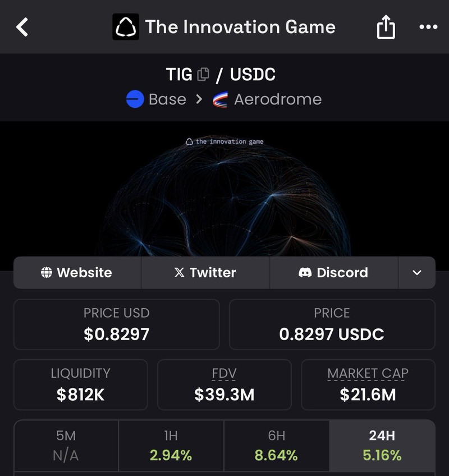Select the 5M timeframe tab

66,446
